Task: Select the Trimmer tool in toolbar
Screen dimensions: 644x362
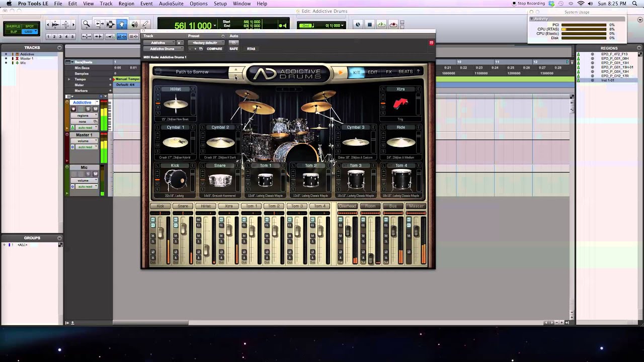Action: click(99, 24)
